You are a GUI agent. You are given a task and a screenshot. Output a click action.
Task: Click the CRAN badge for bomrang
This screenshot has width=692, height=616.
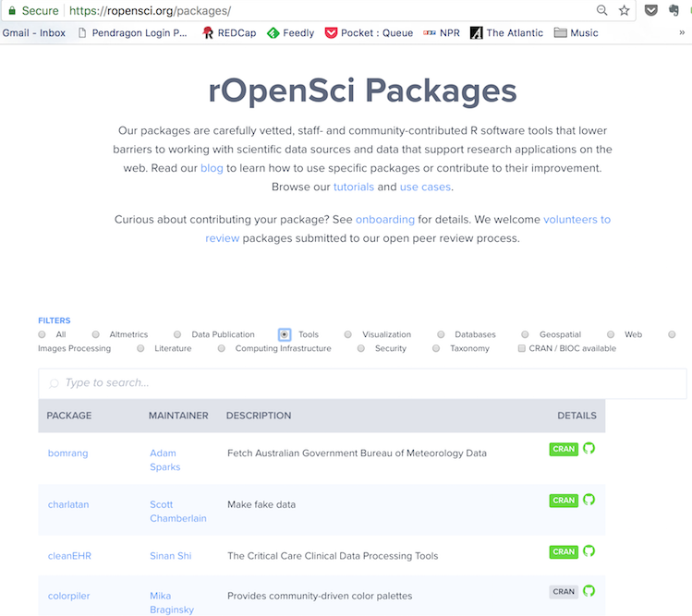point(564,449)
